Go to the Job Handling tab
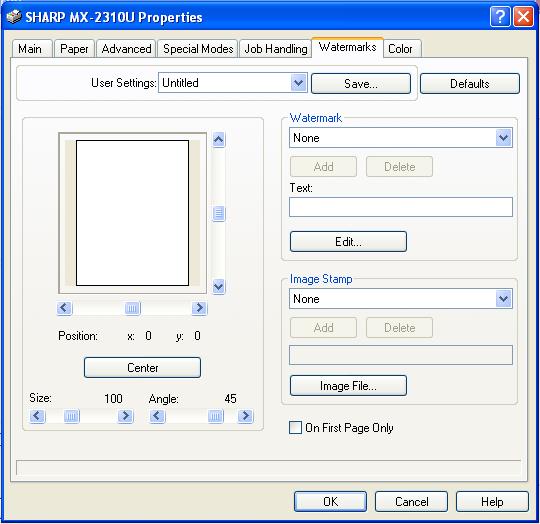 tap(276, 49)
